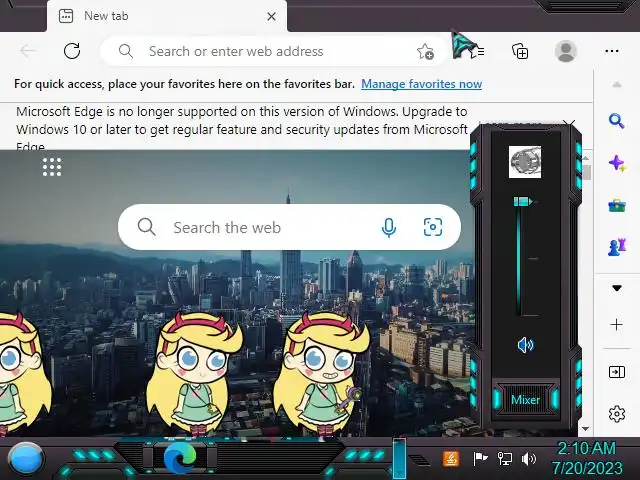This screenshot has height=480, width=640.
Task: Select the New tab tab
Action: click(167, 16)
